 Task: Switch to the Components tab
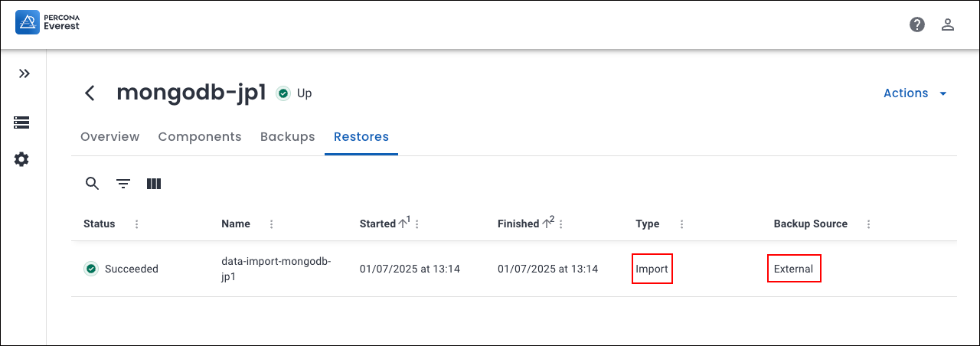coord(200,137)
